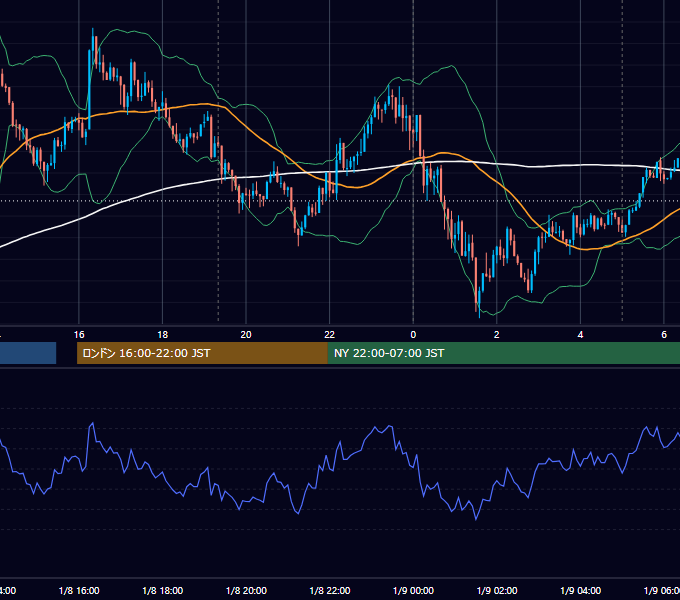Click the 1/9 00:00 date label
The image size is (680, 600).
point(413,590)
